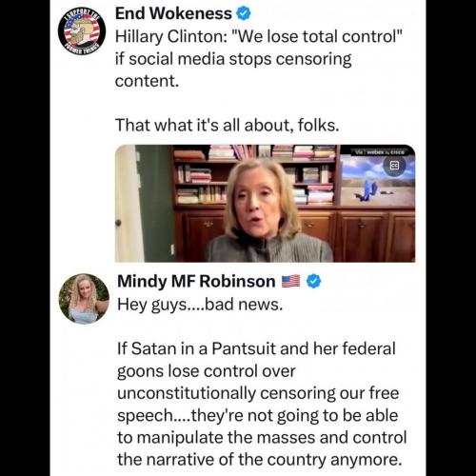Viewport: 476px width, 476px height.
Task: Click Mindy MF Robinson verified badge
Action: (313, 282)
